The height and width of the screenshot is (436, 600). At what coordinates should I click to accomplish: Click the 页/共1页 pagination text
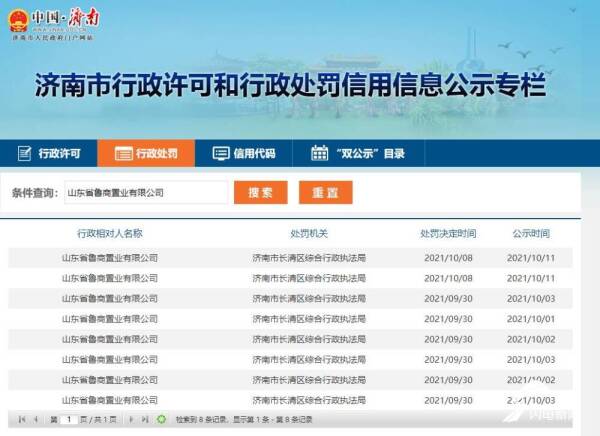coord(98,420)
